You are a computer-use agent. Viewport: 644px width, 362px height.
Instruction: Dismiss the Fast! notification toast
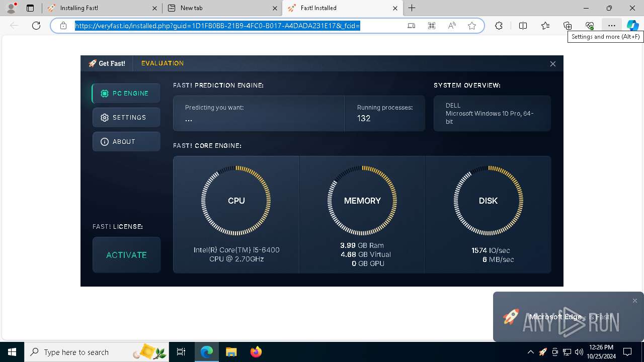(x=635, y=301)
